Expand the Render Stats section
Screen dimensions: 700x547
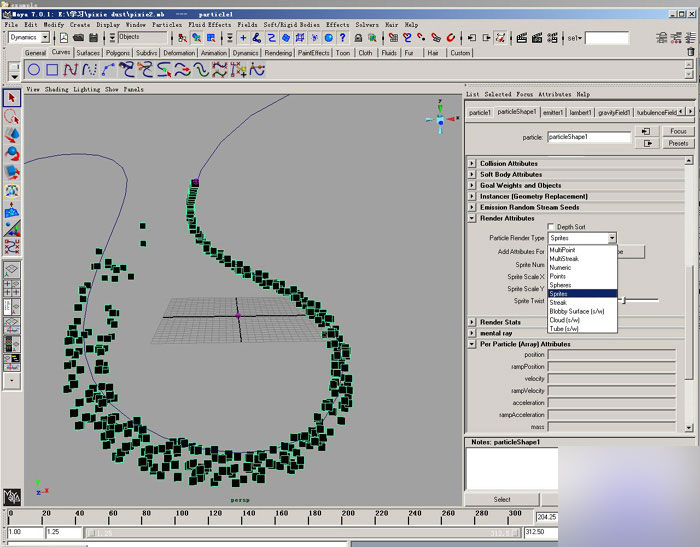point(472,322)
